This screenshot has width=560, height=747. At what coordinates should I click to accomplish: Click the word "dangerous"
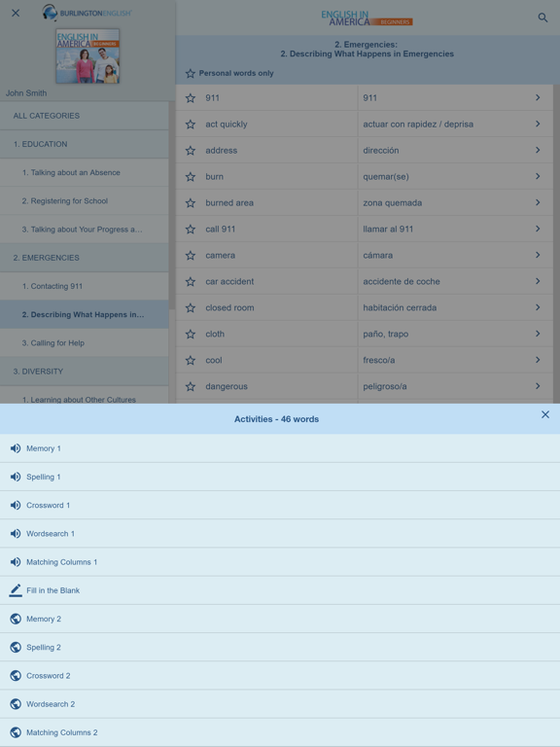click(x=227, y=386)
